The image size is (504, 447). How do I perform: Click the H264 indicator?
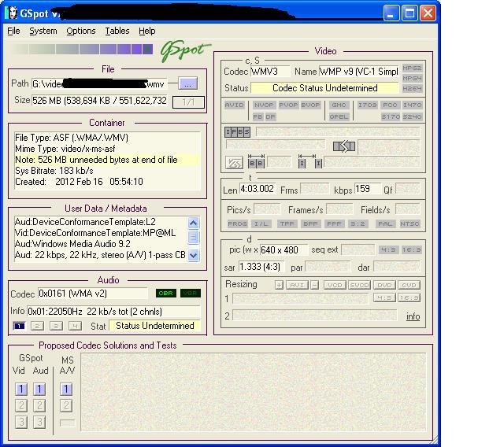click(x=412, y=88)
